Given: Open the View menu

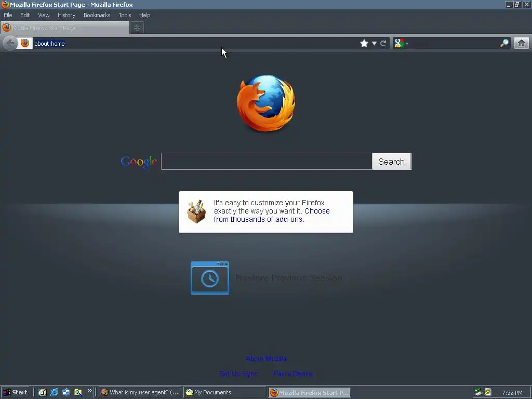Looking at the screenshot, I should click(44, 15).
